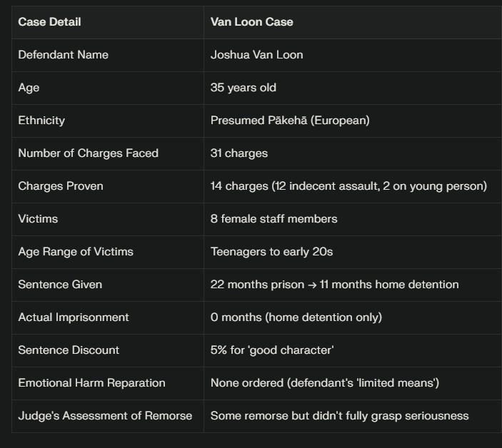Click the 'Sentence Discount' row label
Screen dimensions: 502x448
tap(69, 350)
